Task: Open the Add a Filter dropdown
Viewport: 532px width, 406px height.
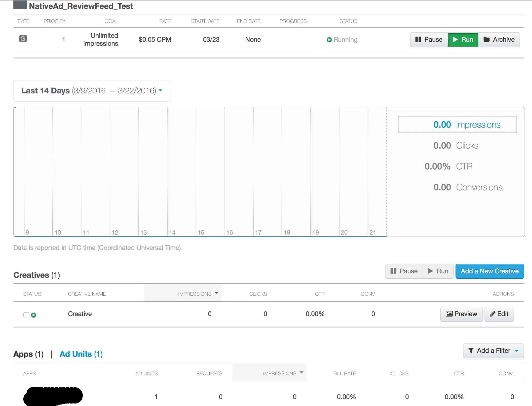Action: click(x=493, y=351)
